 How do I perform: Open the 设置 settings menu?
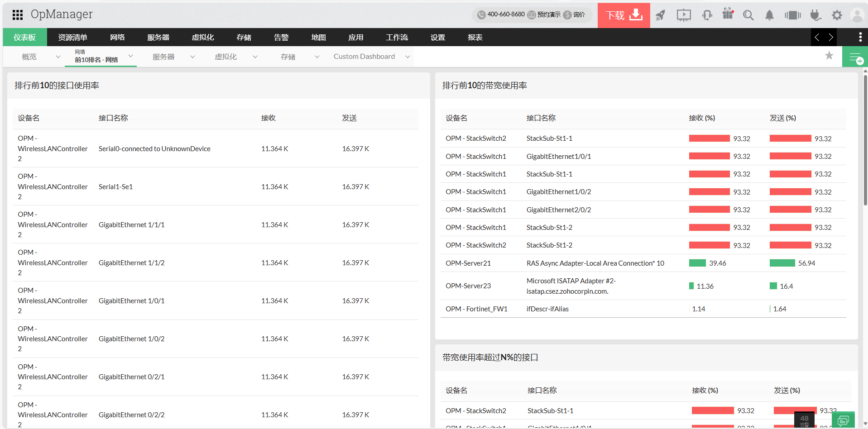click(437, 37)
